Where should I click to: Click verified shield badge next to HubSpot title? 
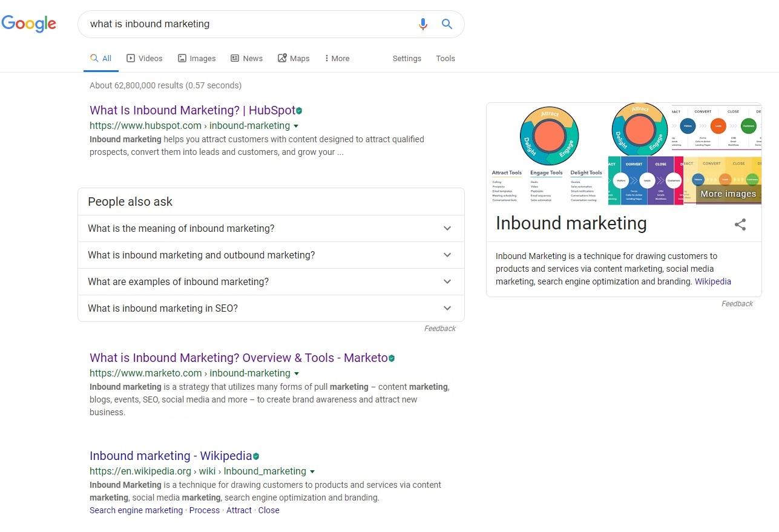pyautogui.click(x=299, y=111)
